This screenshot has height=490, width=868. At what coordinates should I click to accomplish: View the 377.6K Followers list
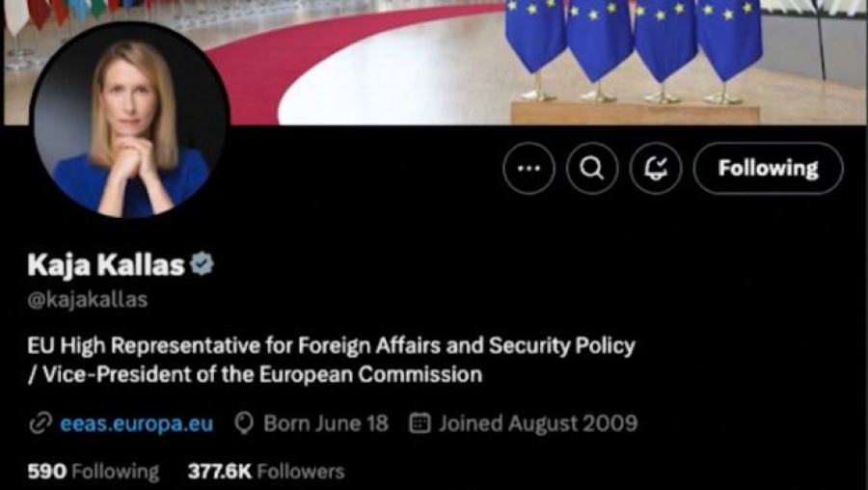click(x=266, y=472)
